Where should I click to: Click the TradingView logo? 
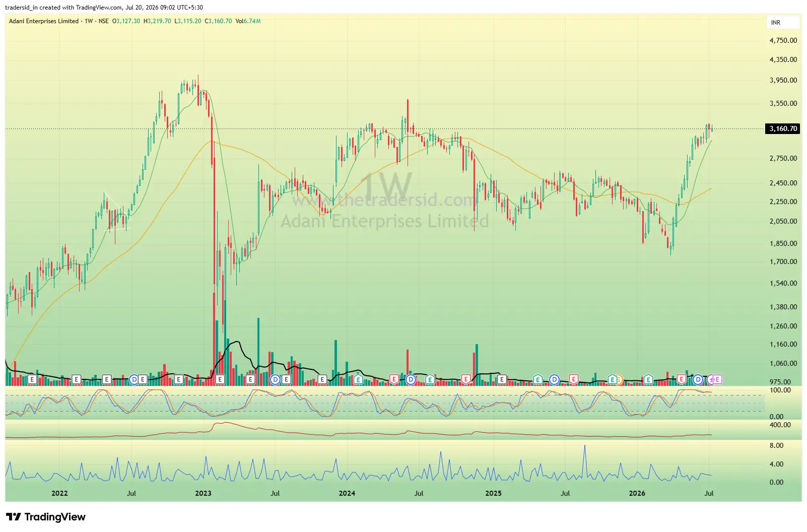[x=46, y=517]
